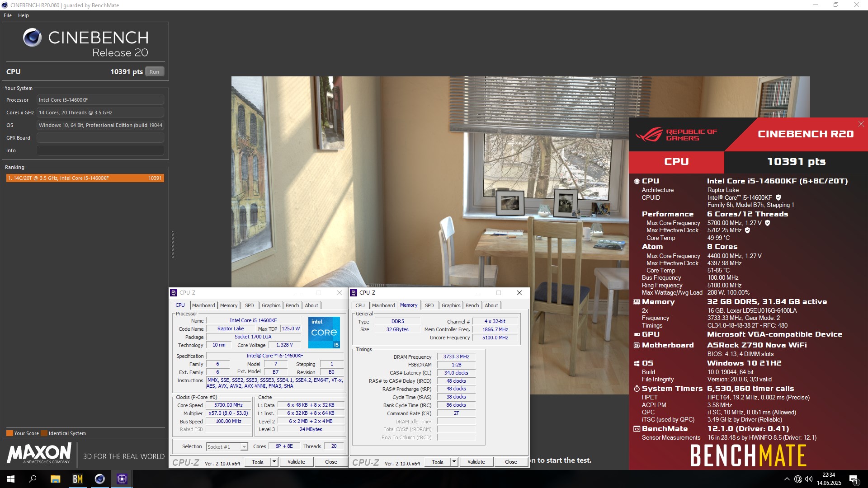This screenshot has width=868, height=488.
Task: Run the Cinebench CPU test
Action: pyautogui.click(x=155, y=72)
